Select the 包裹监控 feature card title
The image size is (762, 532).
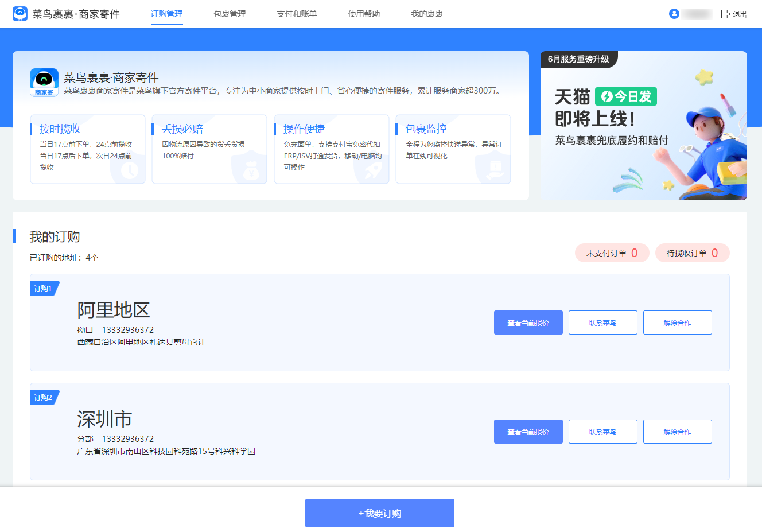[x=426, y=129]
